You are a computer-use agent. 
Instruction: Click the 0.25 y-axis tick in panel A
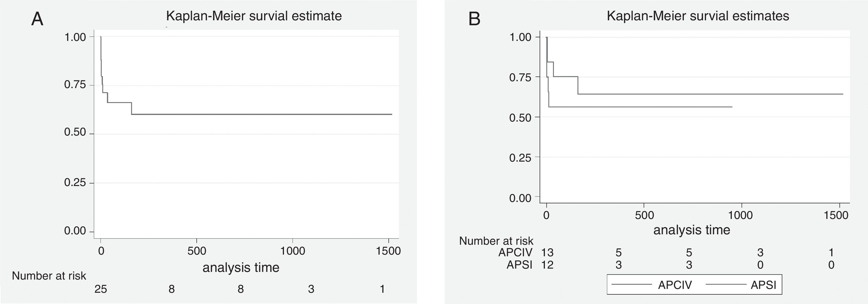tap(75, 182)
